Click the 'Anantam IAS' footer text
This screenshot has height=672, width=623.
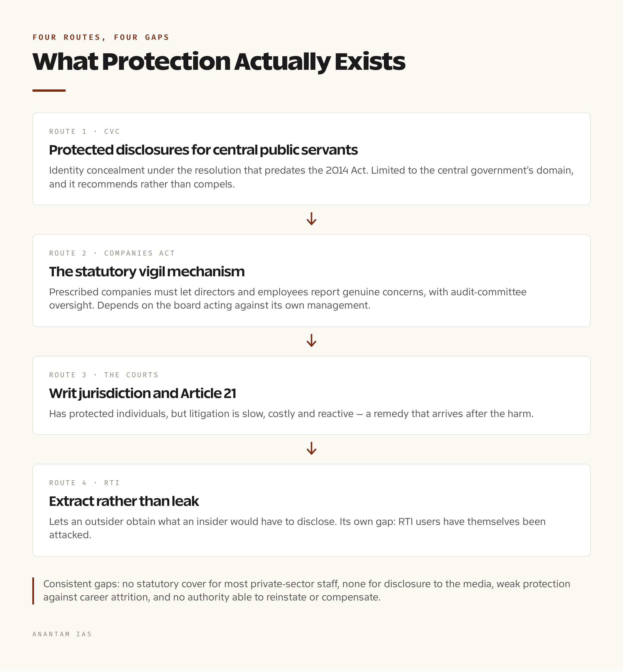point(62,634)
